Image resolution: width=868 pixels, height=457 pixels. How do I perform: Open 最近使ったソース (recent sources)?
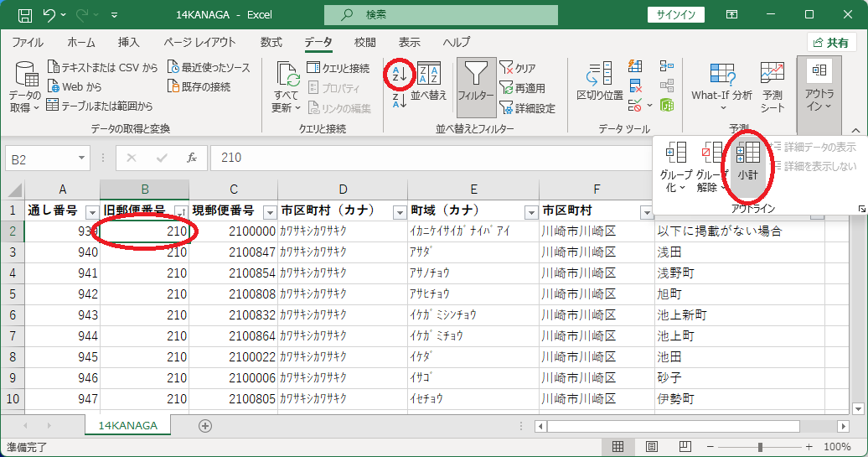point(209,67)
